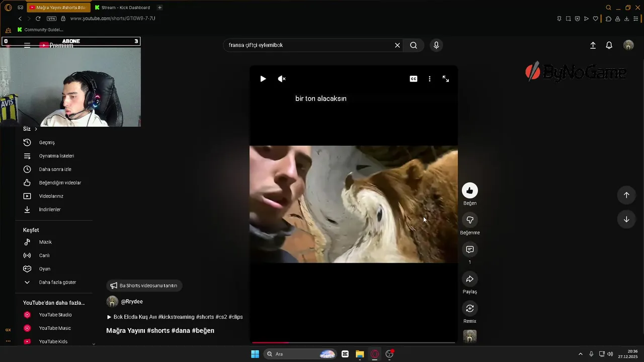This screenshot has height=362, width=644.
Task: Go to next Short with down arrow
Action: (626, 219)
